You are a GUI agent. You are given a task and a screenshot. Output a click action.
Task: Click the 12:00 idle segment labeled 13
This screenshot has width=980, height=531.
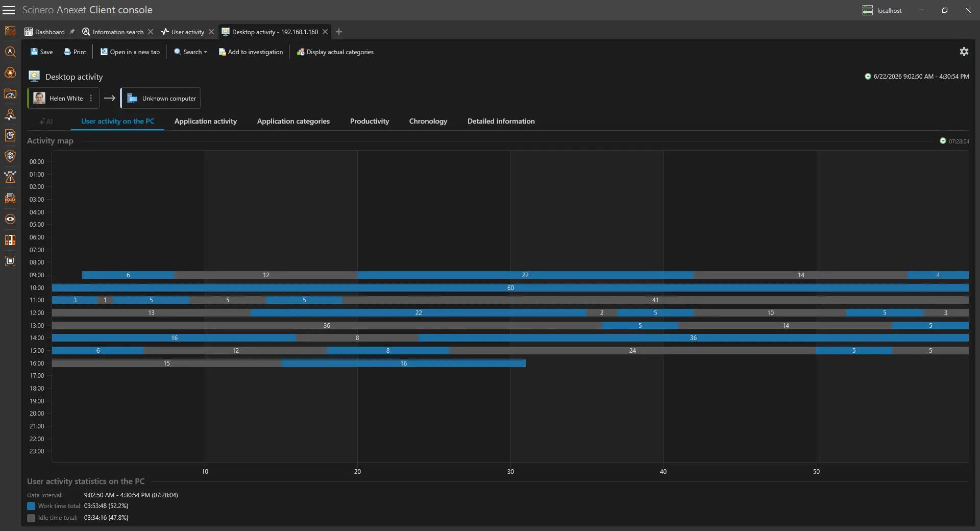coord(151,312)
